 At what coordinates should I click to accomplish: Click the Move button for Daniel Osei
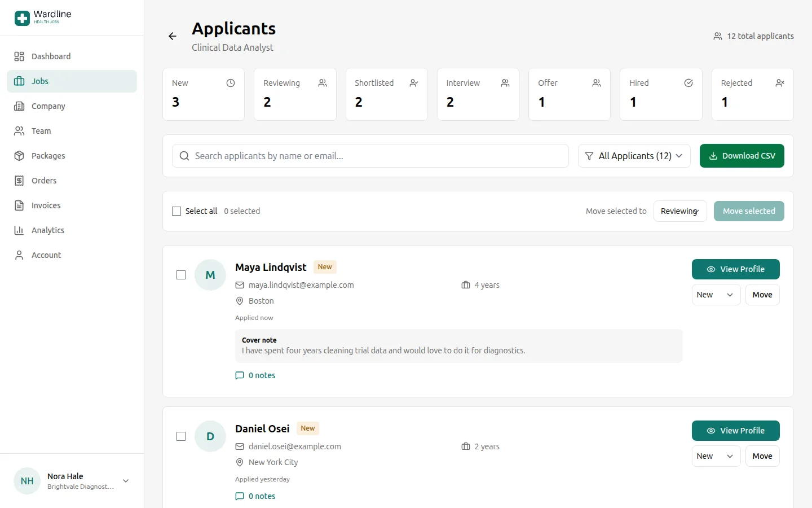tap(762, 456)
